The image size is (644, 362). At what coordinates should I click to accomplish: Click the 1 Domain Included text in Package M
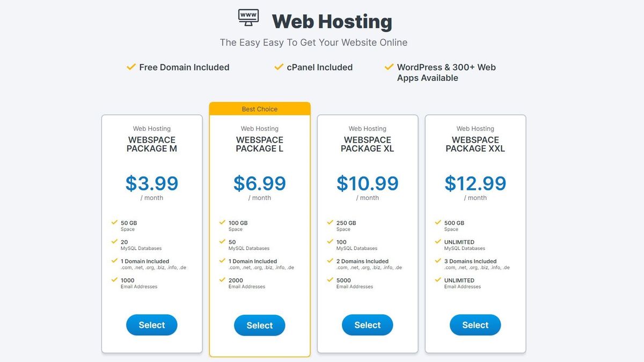point(145,261)
